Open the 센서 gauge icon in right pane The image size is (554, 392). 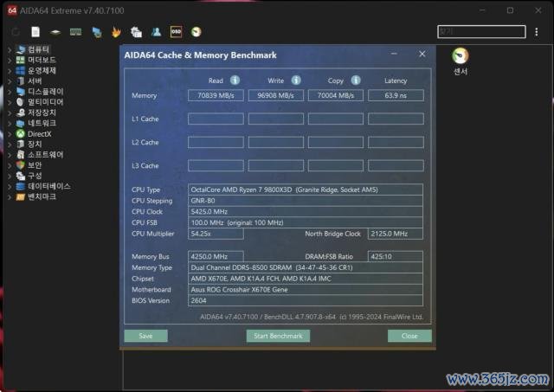click(460, 55)
